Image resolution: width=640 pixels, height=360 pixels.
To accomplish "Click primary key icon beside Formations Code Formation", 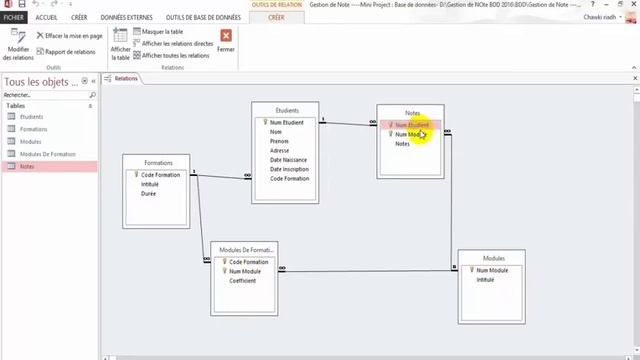I will pyautogui.click(x=136, y=174).
